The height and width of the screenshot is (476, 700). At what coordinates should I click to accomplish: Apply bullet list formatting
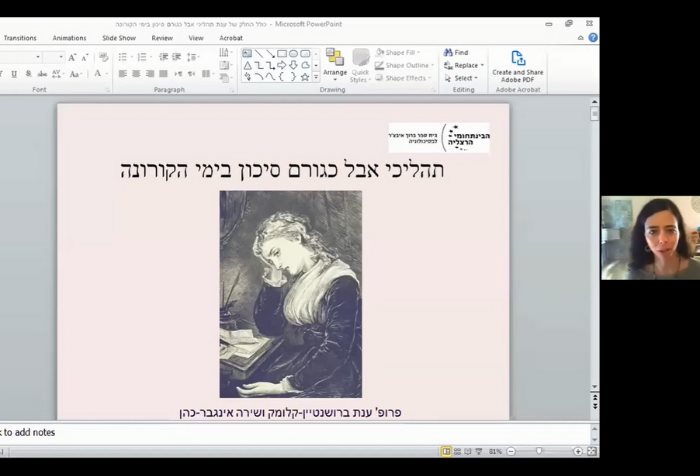click(x=125, y=57)
